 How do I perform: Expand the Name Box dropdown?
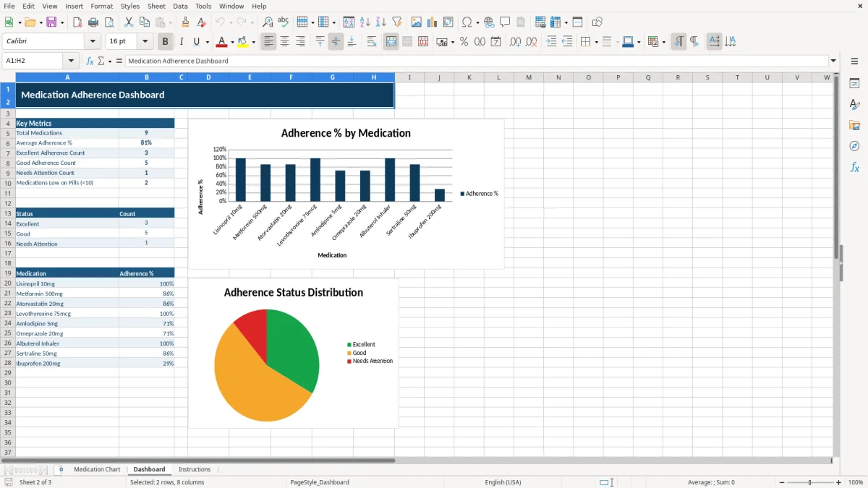[71, 61]
